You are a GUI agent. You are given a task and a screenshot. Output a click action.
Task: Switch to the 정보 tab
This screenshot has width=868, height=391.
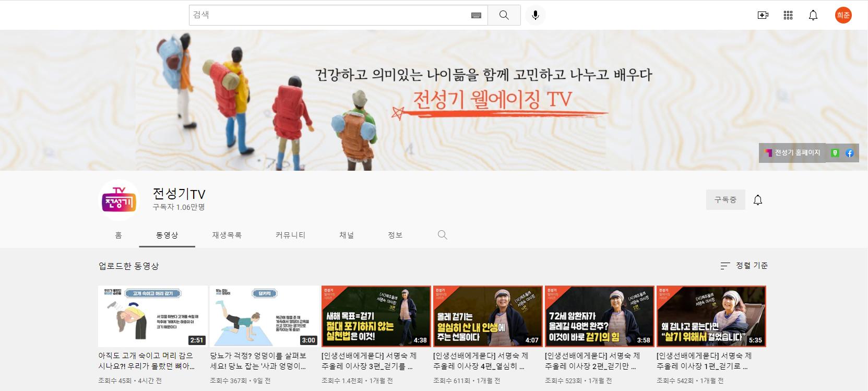395,235
